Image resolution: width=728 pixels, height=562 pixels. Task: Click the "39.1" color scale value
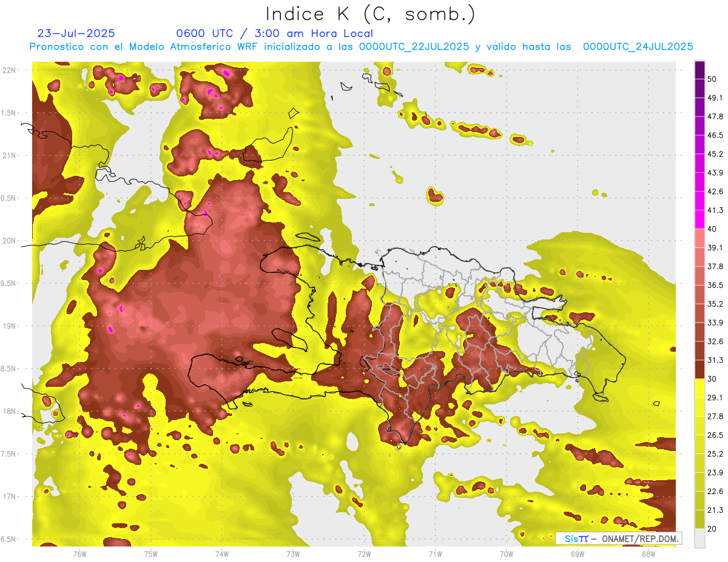[x=715, y=247]
